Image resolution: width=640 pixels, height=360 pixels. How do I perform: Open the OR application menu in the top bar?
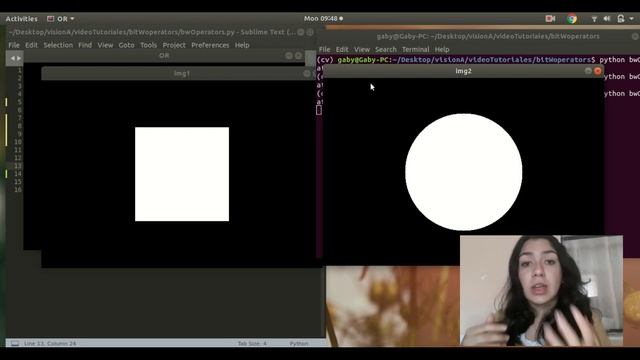point(61,19)
